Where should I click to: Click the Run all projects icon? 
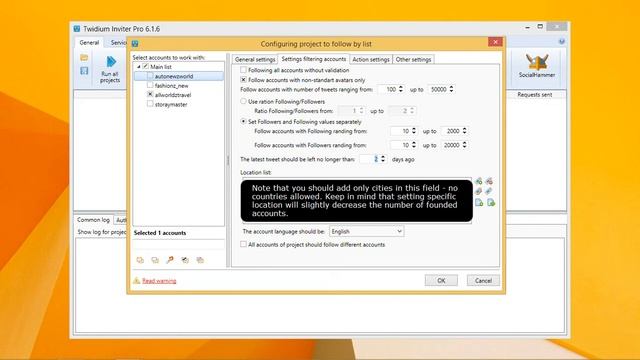(x=110, y=62)
